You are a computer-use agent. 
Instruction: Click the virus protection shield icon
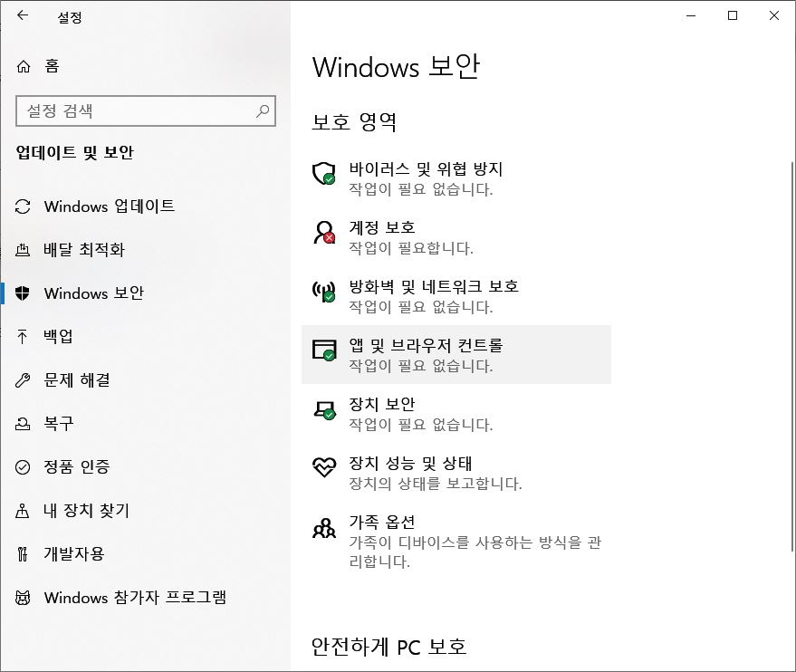pyautogui.click(x=324, y=174)
